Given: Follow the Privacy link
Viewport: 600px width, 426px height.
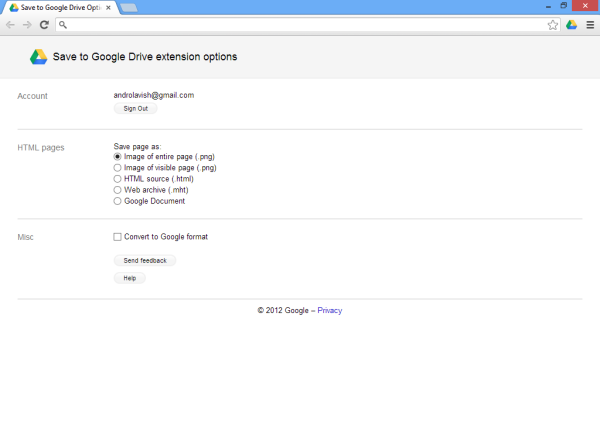Looking at the screenshot, I should [x=329, y=310].
